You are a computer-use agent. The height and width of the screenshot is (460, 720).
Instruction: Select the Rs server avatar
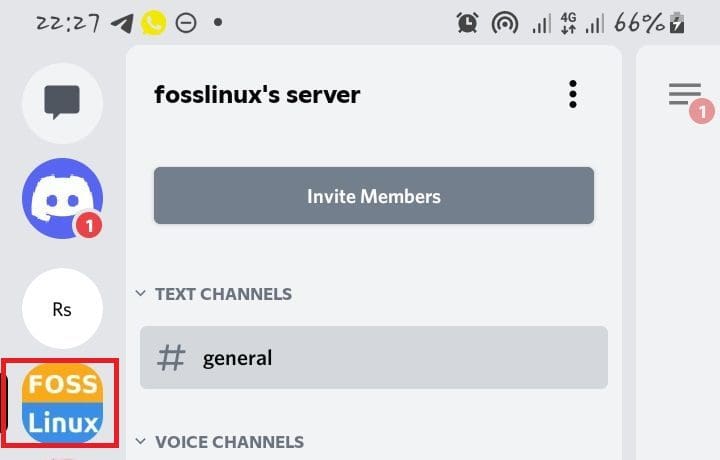(62, 309)
